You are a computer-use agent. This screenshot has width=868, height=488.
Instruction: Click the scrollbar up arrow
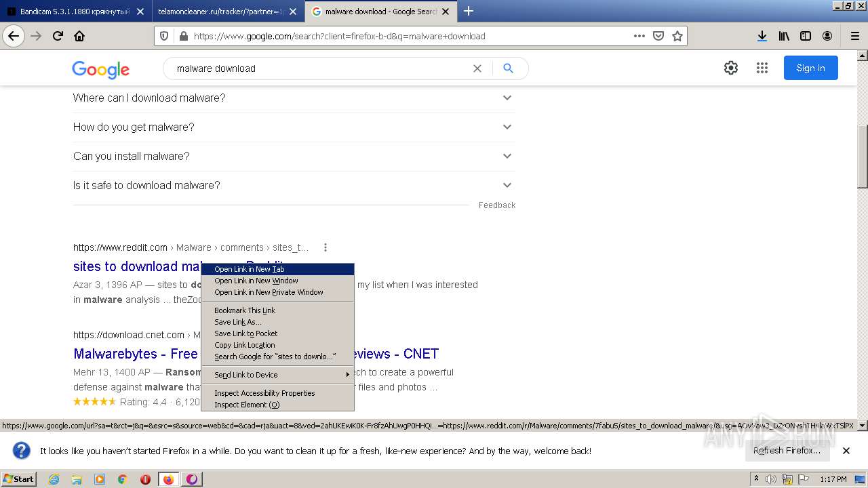[863, 56]
